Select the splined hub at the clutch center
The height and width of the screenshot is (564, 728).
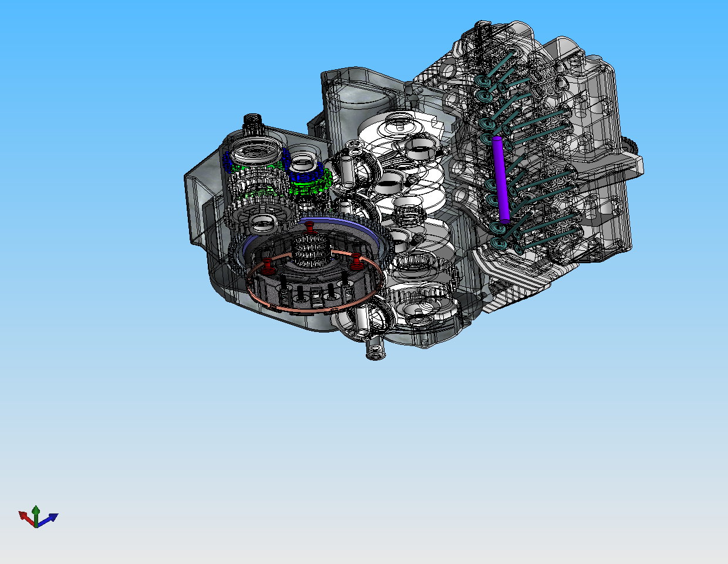[x=309, y=251]
